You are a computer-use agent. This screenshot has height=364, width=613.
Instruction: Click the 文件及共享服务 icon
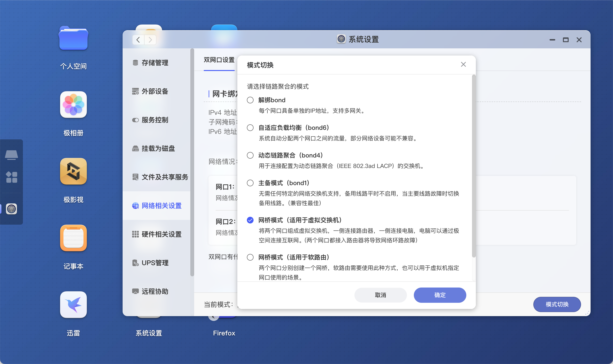click(135, 177)
